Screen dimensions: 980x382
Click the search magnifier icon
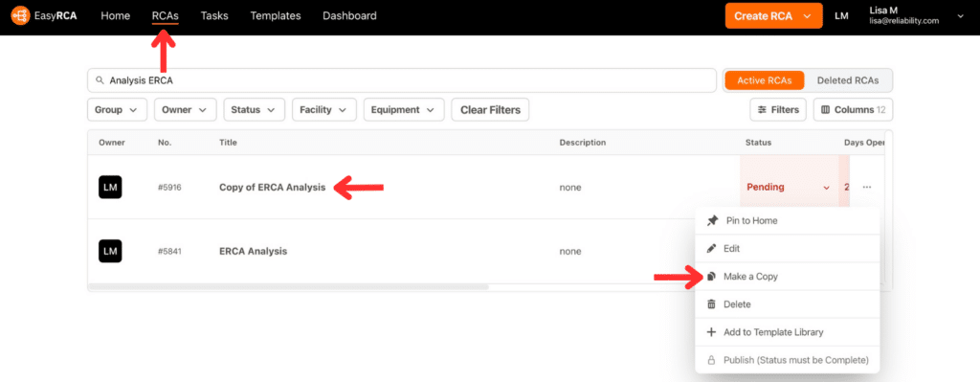100,80
